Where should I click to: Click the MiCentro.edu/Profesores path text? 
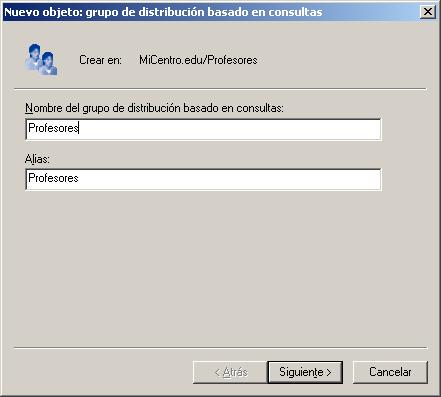click(198, 60)
